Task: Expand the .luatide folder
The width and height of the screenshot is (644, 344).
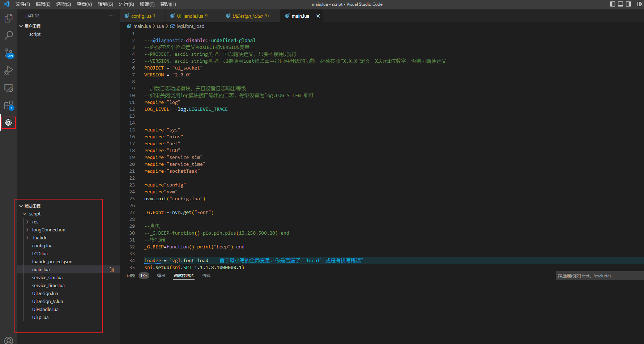Action: (27, 238)
